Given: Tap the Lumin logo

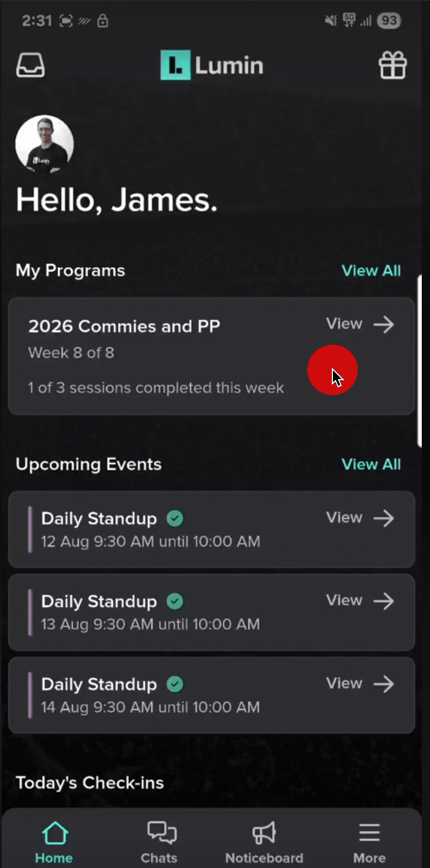Looking at the screenshot, I should (212, 65).
